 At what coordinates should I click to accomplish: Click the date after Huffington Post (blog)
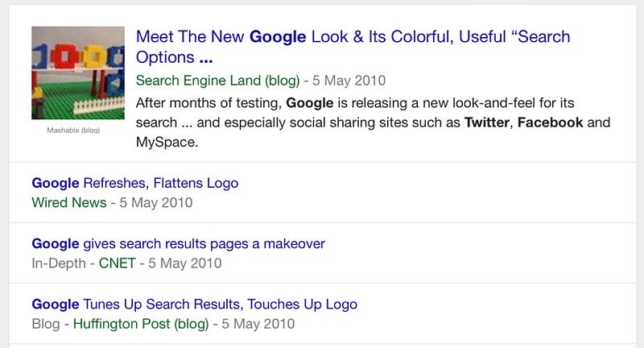click(258, 324)
